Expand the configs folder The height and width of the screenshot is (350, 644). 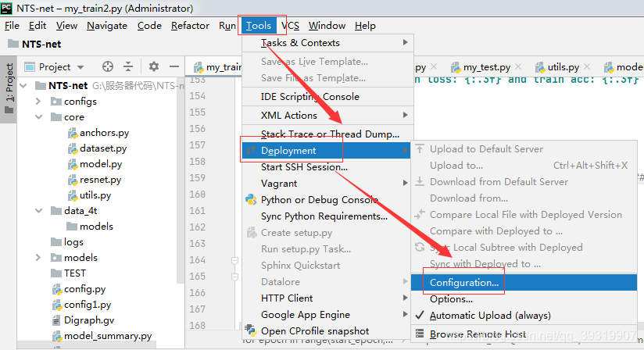[39, 102]
